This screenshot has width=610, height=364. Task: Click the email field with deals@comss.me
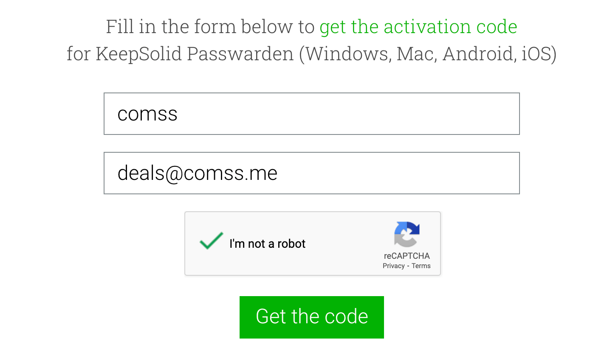click(311, 173)
